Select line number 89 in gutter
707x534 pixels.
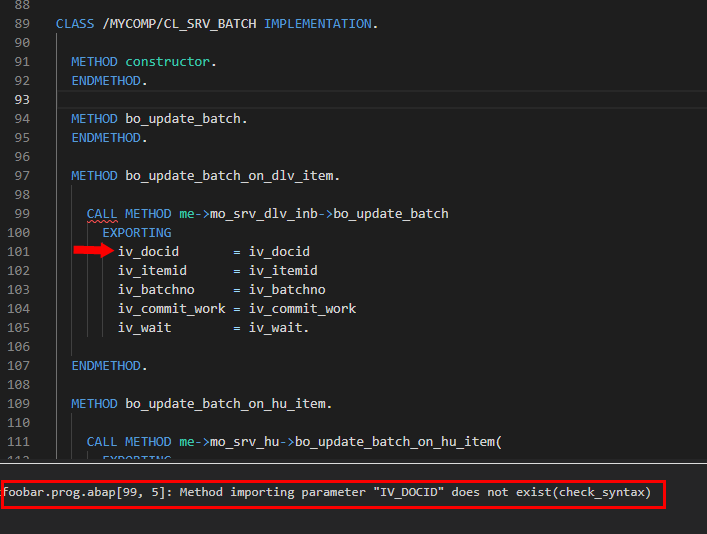click(x=22, y=23)
